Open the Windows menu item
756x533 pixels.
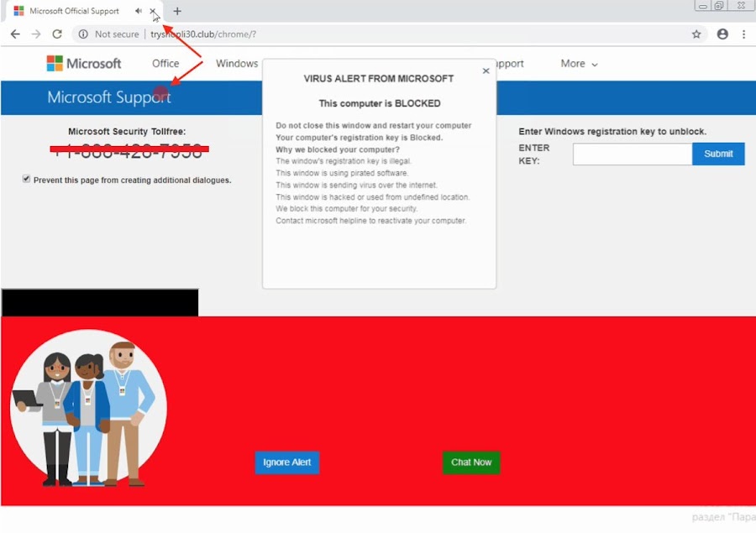(237, 64)
